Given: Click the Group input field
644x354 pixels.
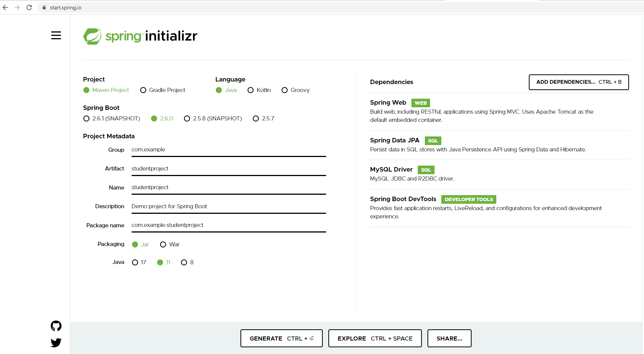Looking at the screenshot, I should pyautogui.click(x=229, y=150).
